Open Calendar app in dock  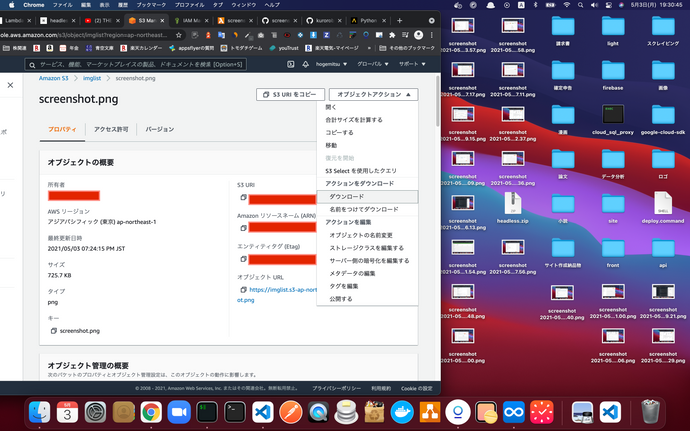(67, 413)
